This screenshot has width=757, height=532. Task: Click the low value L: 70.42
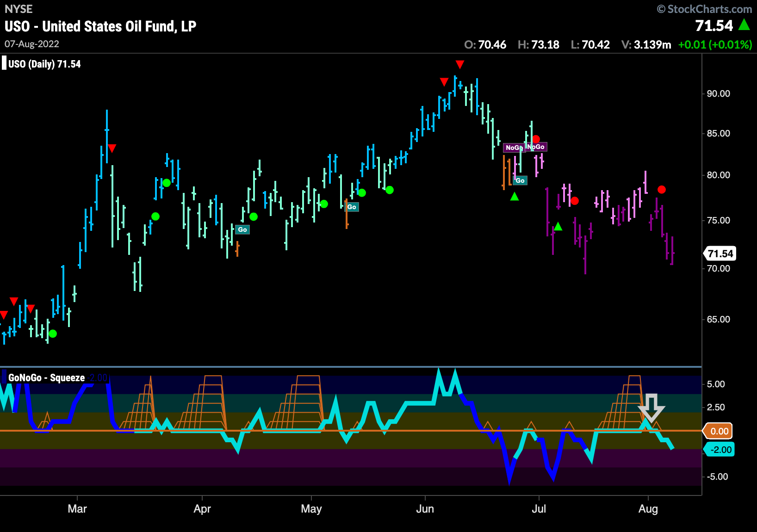coord(590,44)
